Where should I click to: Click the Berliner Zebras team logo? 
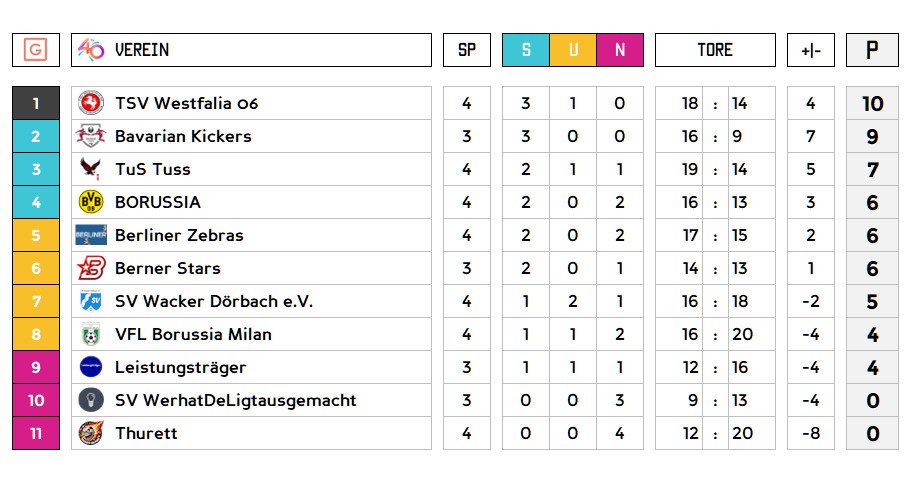tap(91, 235)
